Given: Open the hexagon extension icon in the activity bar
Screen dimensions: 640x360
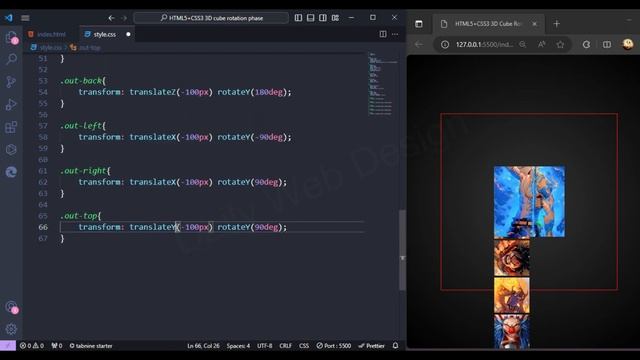Looking at the screenshot, I should pos(11,149).
